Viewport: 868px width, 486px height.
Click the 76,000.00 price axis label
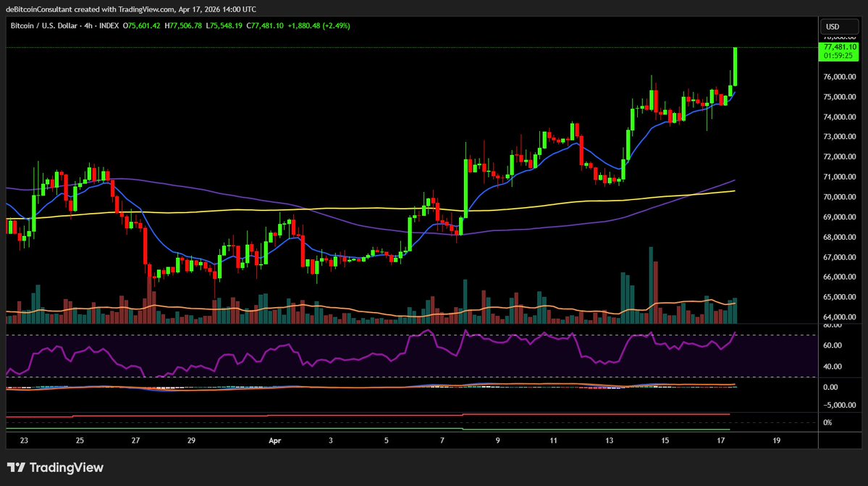pyautogui.click(x=840, y=77)
